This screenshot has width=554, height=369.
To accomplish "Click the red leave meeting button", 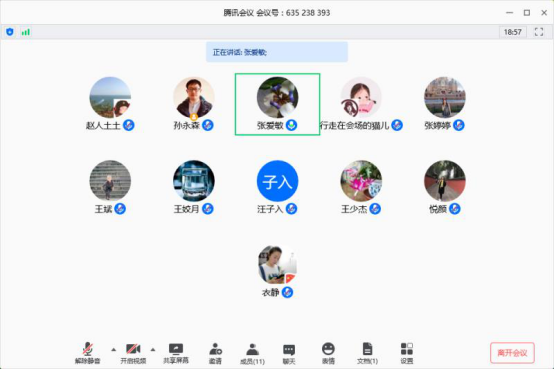I will [512, 353].
